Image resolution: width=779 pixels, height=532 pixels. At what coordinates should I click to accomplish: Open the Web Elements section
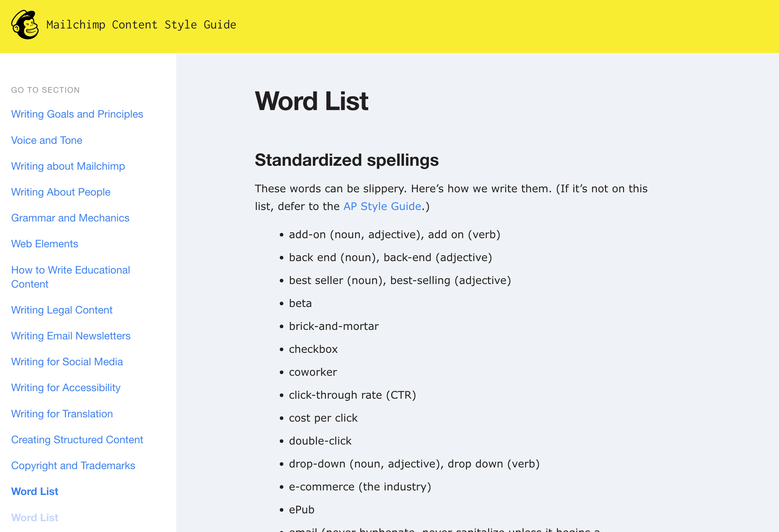pyautogui.click(x=45, y=244)
